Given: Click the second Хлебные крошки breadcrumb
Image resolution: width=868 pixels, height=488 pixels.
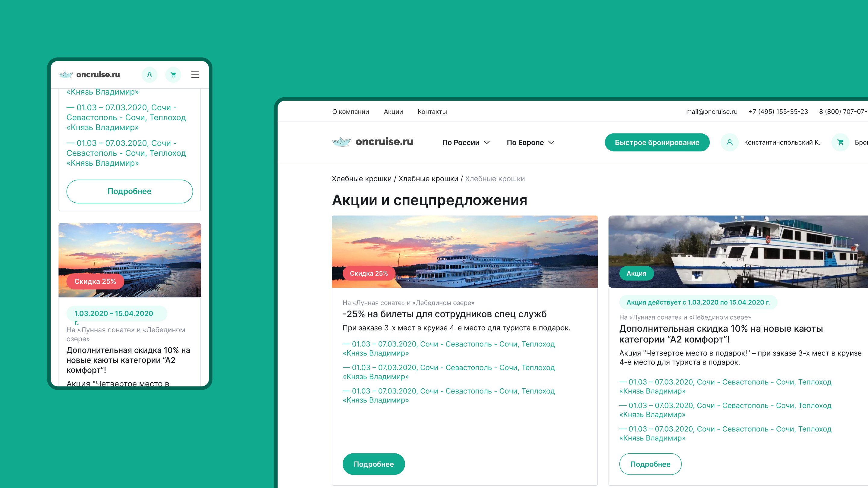Looking at the screenshot, I should point(428,179).
